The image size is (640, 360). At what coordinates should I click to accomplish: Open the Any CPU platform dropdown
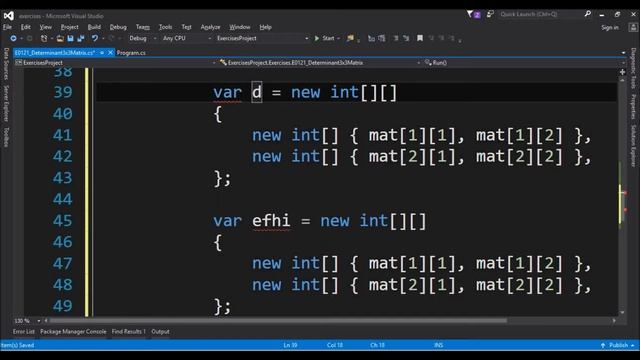[x=187, y=38]
